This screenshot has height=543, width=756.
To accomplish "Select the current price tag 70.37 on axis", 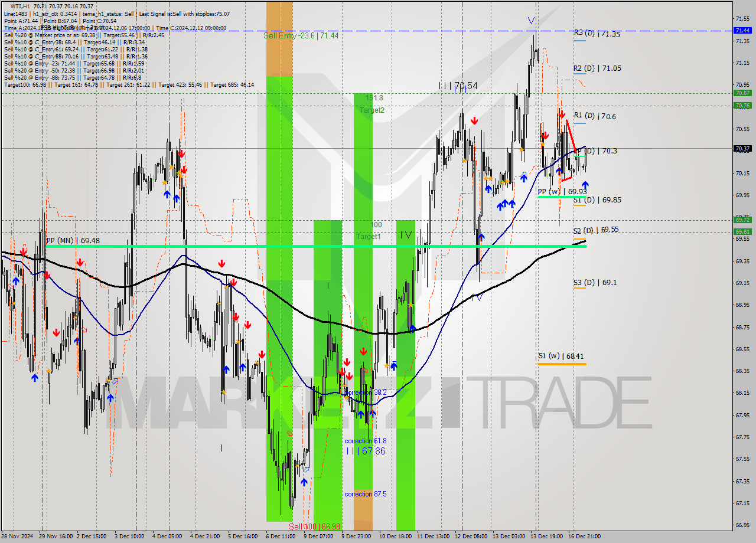I will pyautogui.click(x=742, y=149).
